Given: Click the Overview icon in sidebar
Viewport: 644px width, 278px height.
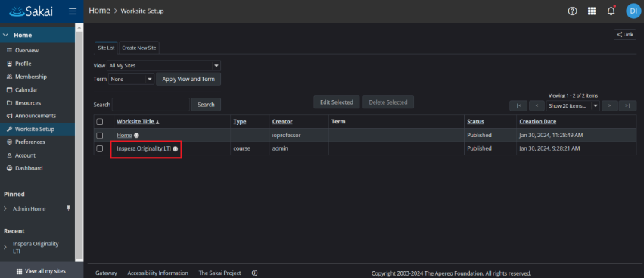Looking at the screenshot, I should [9, 51].
